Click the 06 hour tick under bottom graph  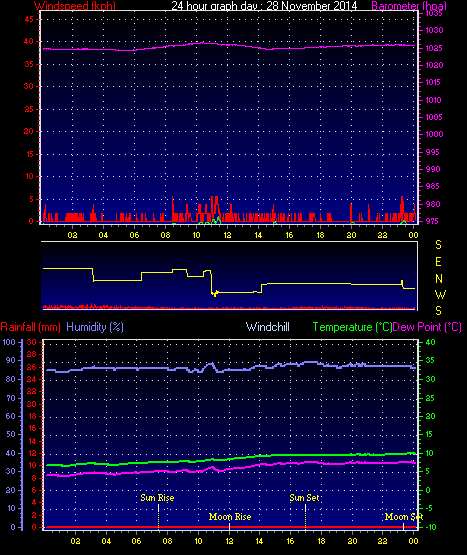pyautogui.click(x=136, y=541)
